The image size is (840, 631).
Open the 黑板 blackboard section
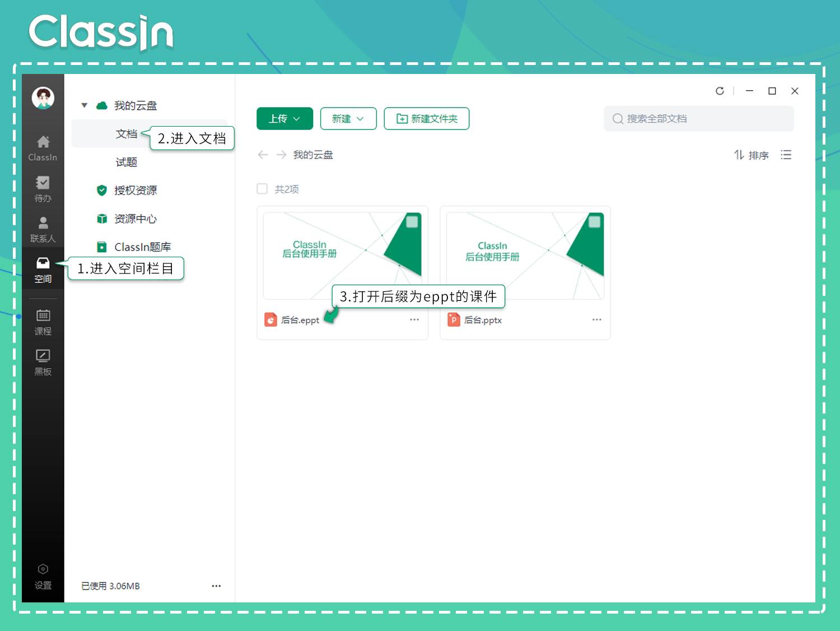43,363
